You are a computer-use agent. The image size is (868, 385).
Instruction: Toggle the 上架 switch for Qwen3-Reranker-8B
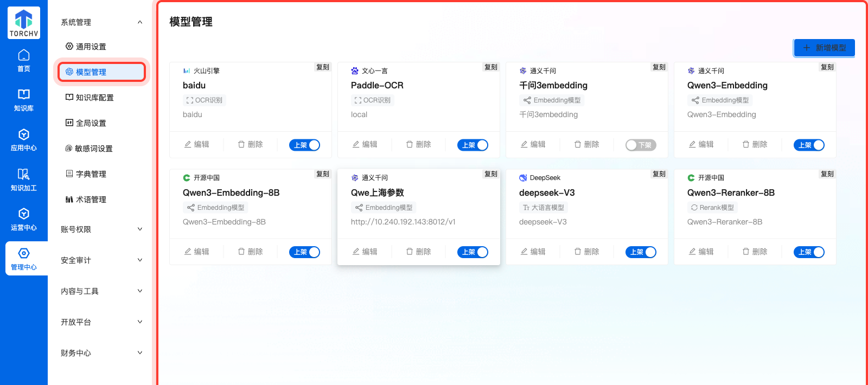pyautogui.click(x=809, y=252)
